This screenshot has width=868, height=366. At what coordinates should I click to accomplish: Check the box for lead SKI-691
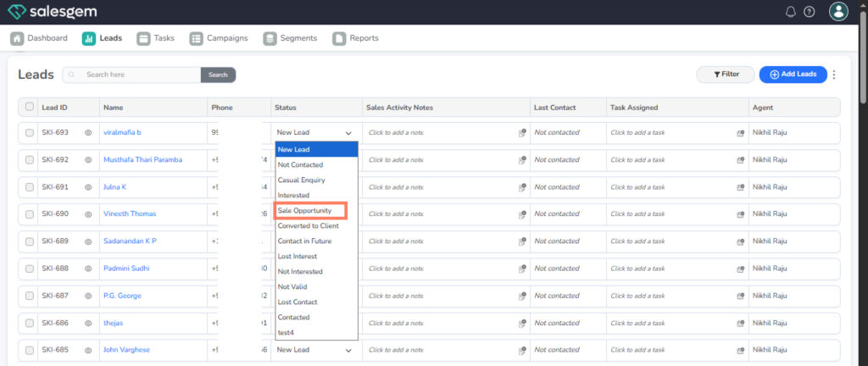pyautogui.click(x=30, y=187)
